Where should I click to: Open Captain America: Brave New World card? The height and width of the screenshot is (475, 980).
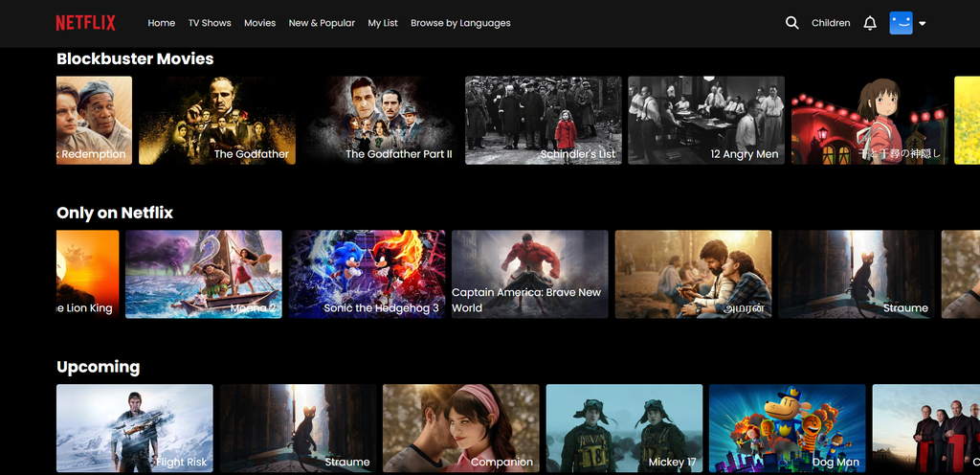pyautogui.click(x=530, y=275)
